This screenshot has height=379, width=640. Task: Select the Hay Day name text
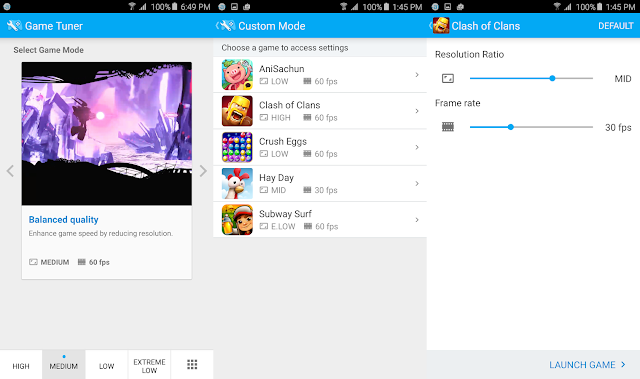point(276,177)
